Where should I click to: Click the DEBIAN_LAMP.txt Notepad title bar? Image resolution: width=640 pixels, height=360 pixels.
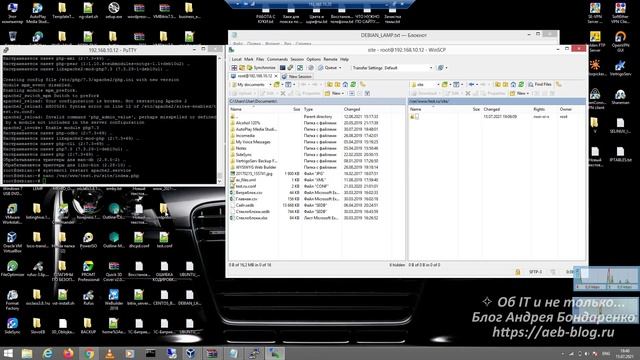click(393, 35)
